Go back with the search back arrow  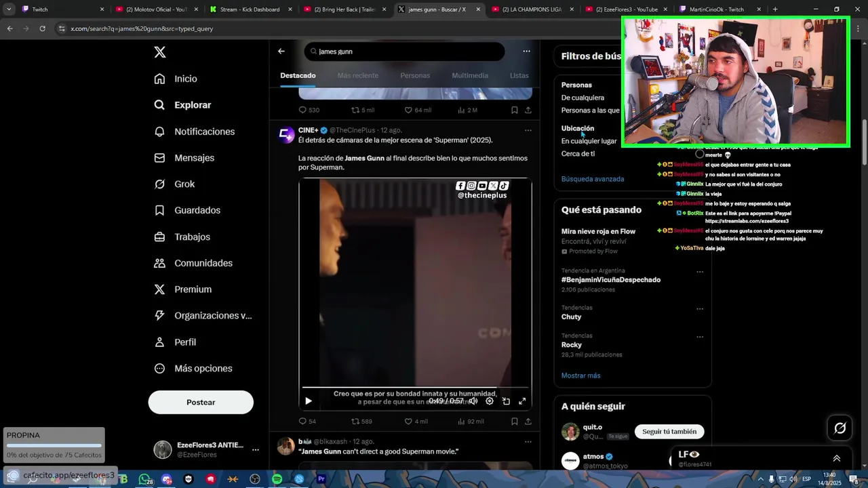(281, 52)
